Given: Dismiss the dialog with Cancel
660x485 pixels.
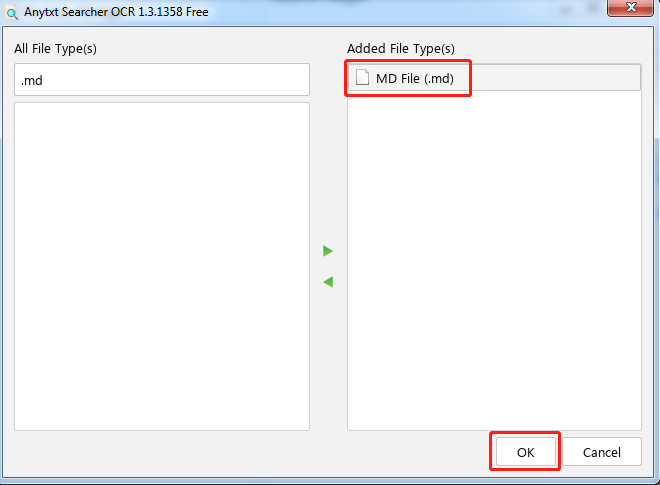Looking at the screenshot, I should point(601,452).
